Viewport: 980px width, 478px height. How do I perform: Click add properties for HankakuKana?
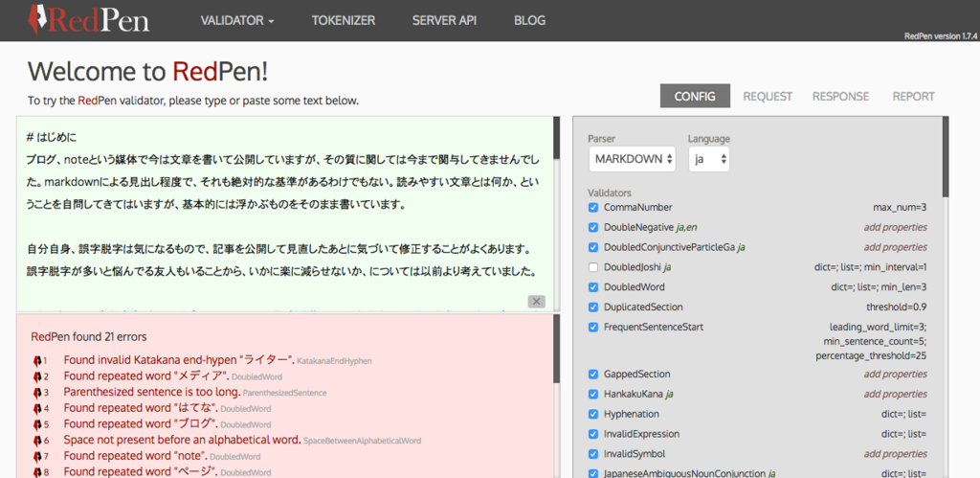point(895,394)
